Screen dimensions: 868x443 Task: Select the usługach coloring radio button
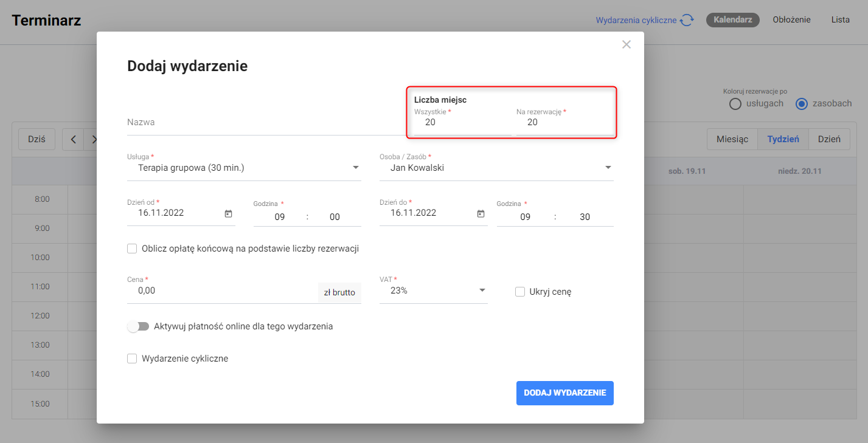735,104
